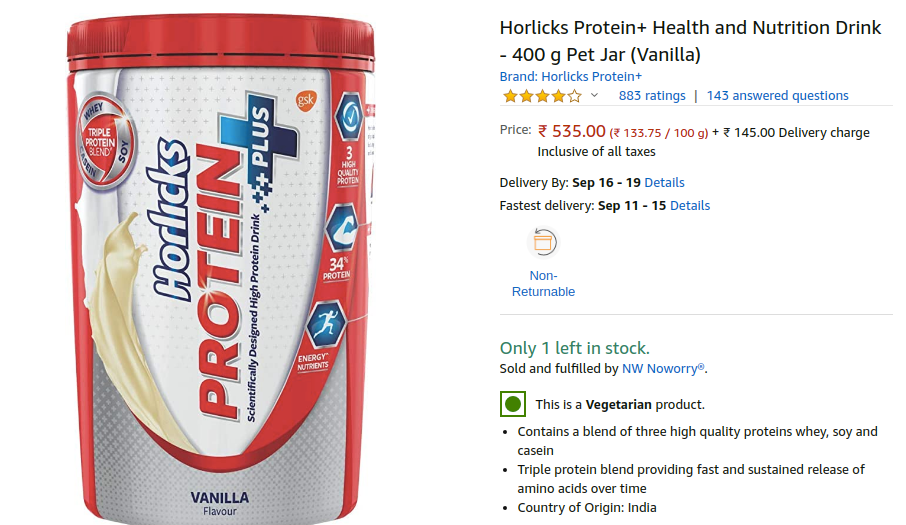Image resolution: width=906 pixels, height=525 pixels.
Task: Open the 143 answered questions link
Action: (x=777, y=96)
